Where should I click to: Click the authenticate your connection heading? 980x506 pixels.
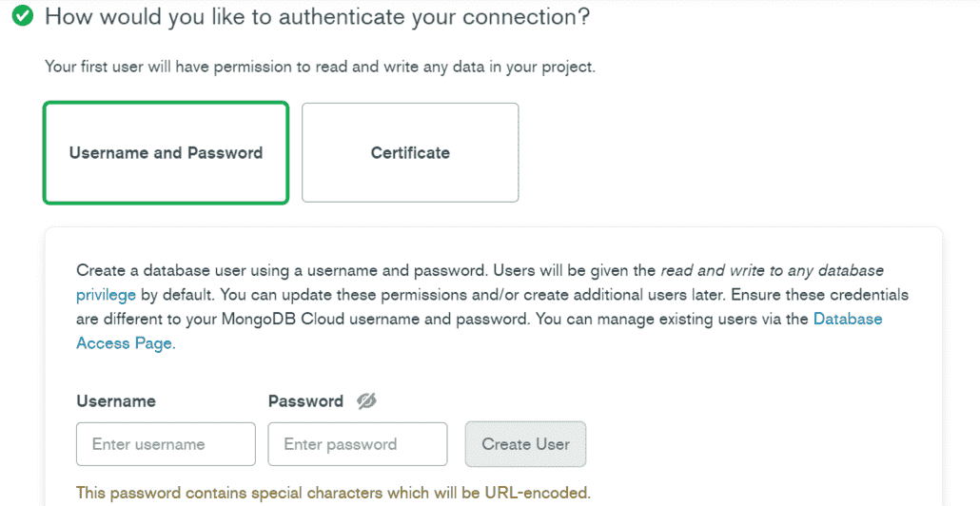pos(317,16)
